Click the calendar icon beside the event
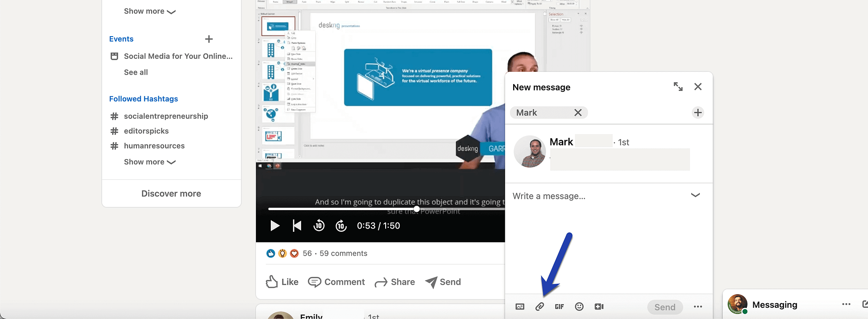The image size is (868, 319). click(114, 56)
